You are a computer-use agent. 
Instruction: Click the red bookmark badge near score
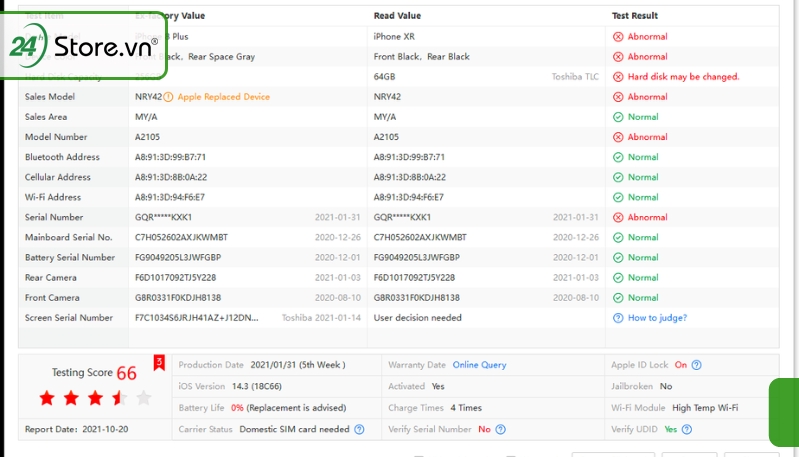coord(159,363)
